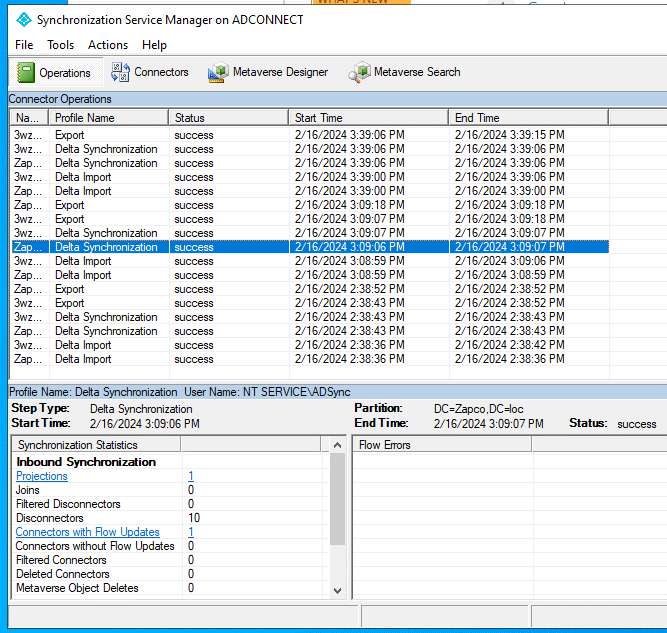This screenshot has width=667, height=633.
Task: Click the Synchronization Statistics column header
Action: [96, 445]
